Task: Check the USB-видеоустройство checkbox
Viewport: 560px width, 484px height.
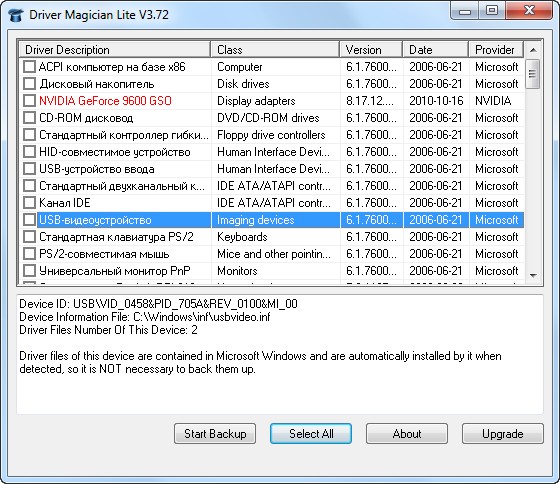Action: coord(29,220)
